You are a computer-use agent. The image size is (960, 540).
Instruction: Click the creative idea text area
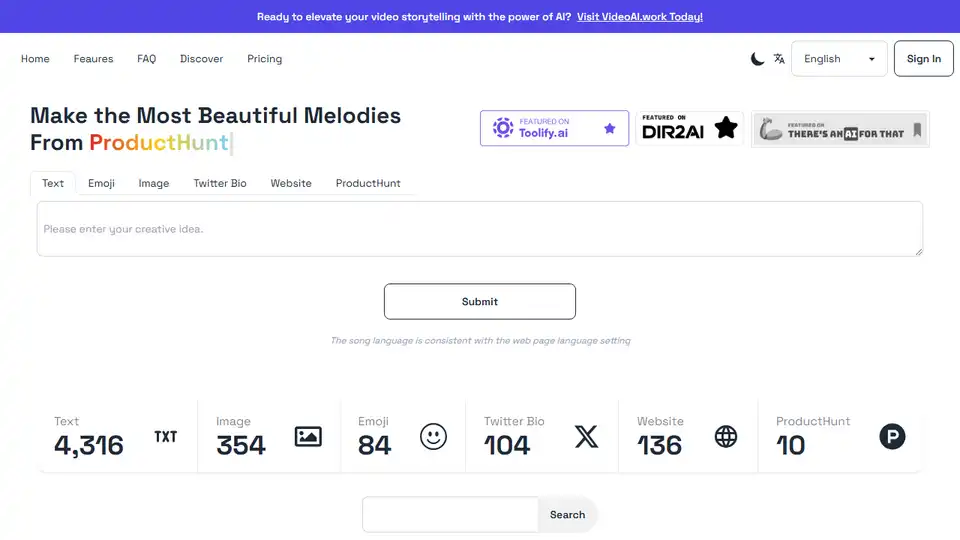tap(480, 228)
